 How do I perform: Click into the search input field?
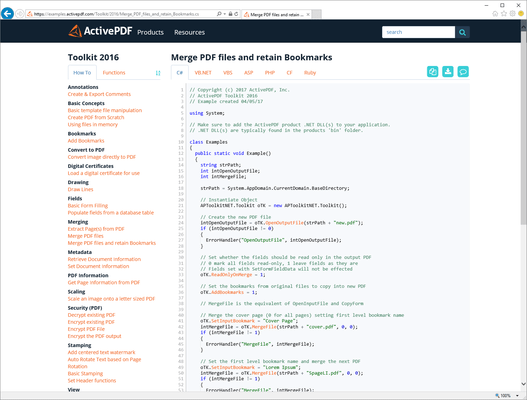(418, 32)
